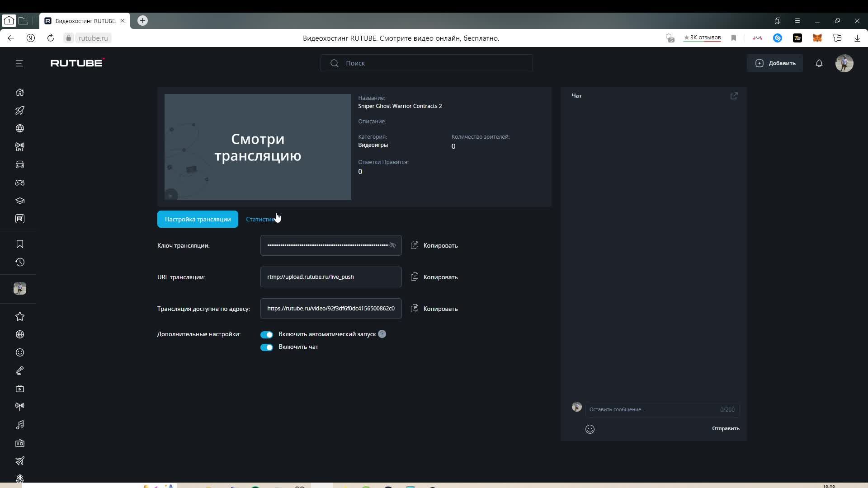Click the 'Добавить' button in header
Viewport: 868px width, 488px height.
click(x=775, y=63)
